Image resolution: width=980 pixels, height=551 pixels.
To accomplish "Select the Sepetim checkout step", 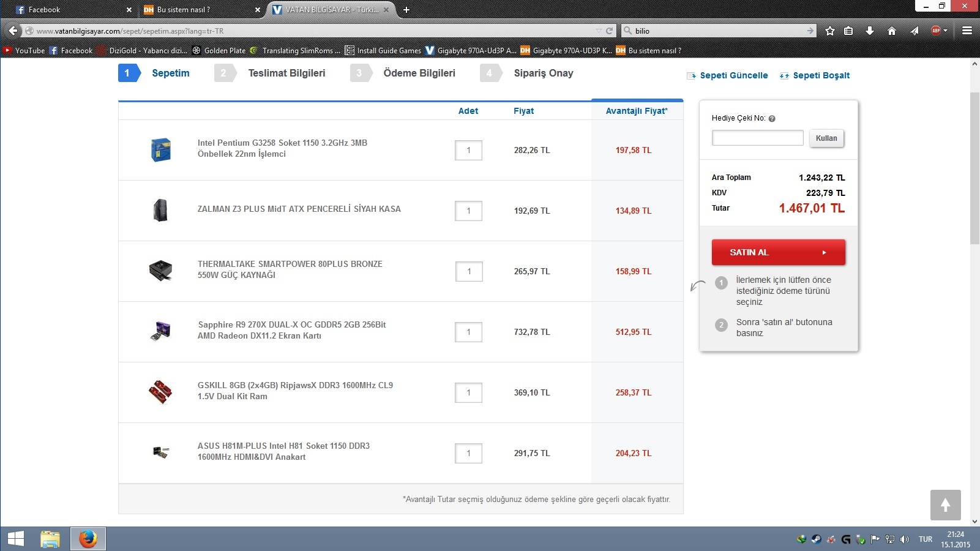I will click(154, 73).
